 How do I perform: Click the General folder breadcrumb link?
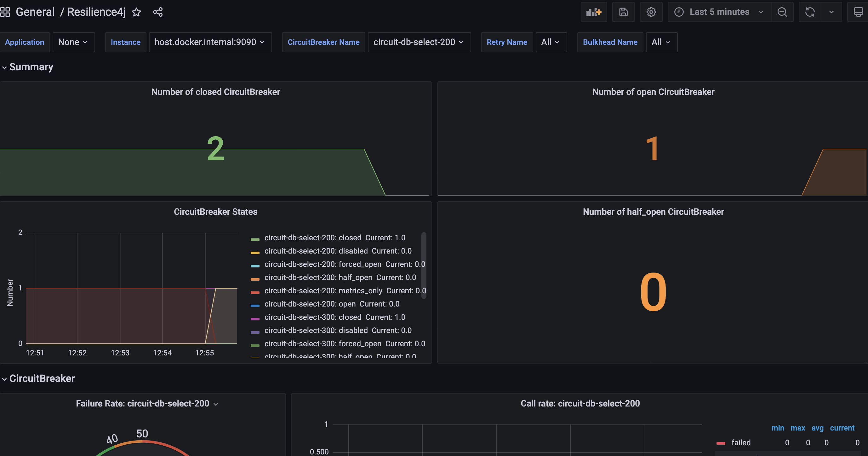coord(35,12)
